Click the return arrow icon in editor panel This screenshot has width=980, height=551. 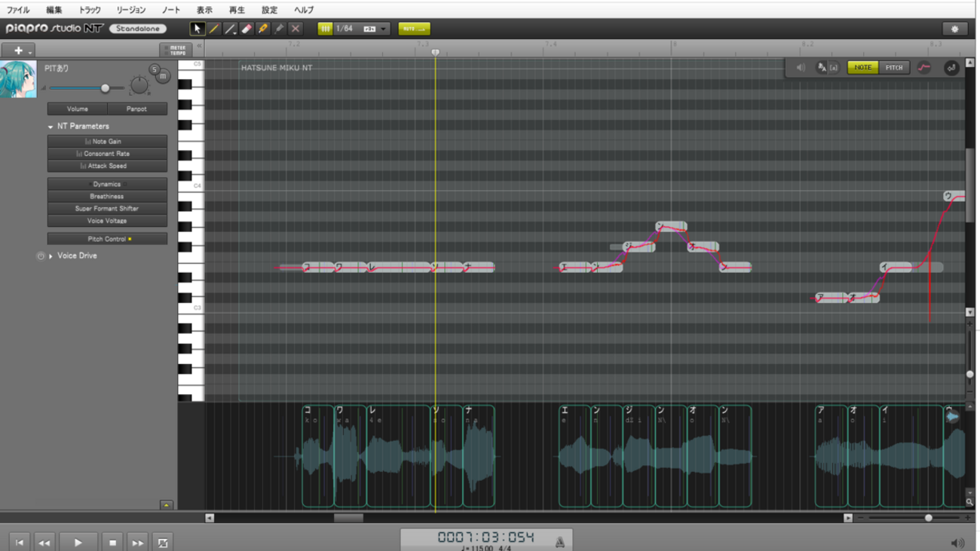[951, 68]
